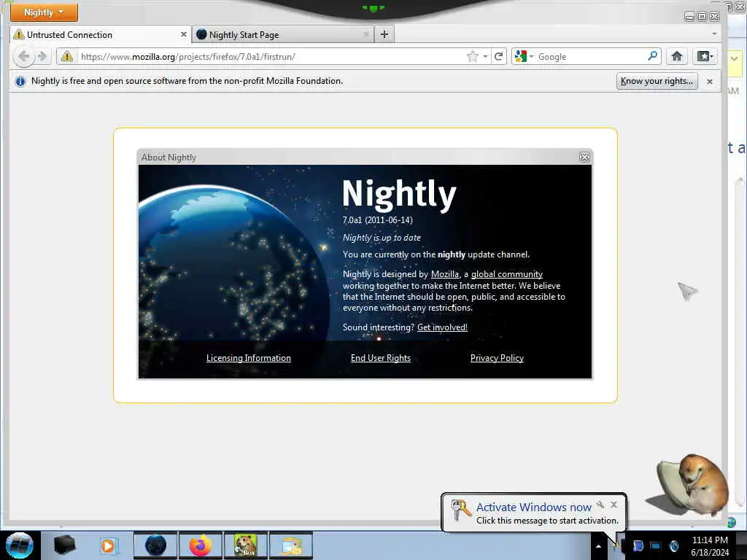Click the site identity warning icon
Viewport: 747px width, 560px height.
pos(67,57)
